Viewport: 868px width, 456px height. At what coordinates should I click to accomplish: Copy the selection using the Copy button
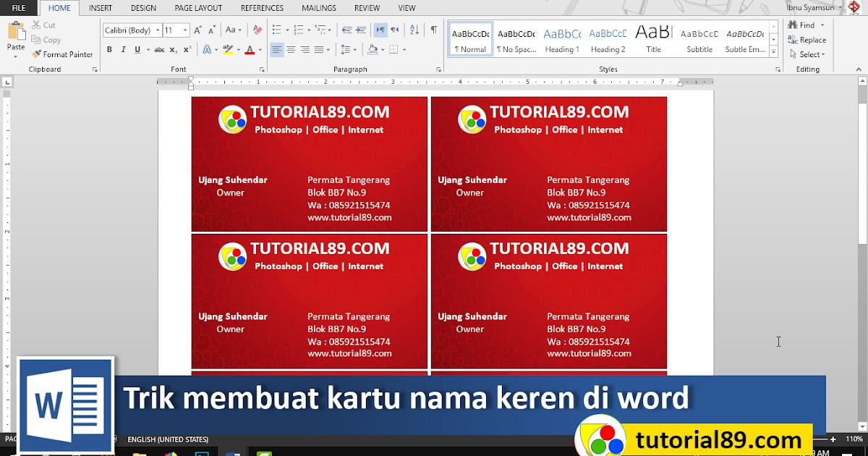tap(46, 40)
